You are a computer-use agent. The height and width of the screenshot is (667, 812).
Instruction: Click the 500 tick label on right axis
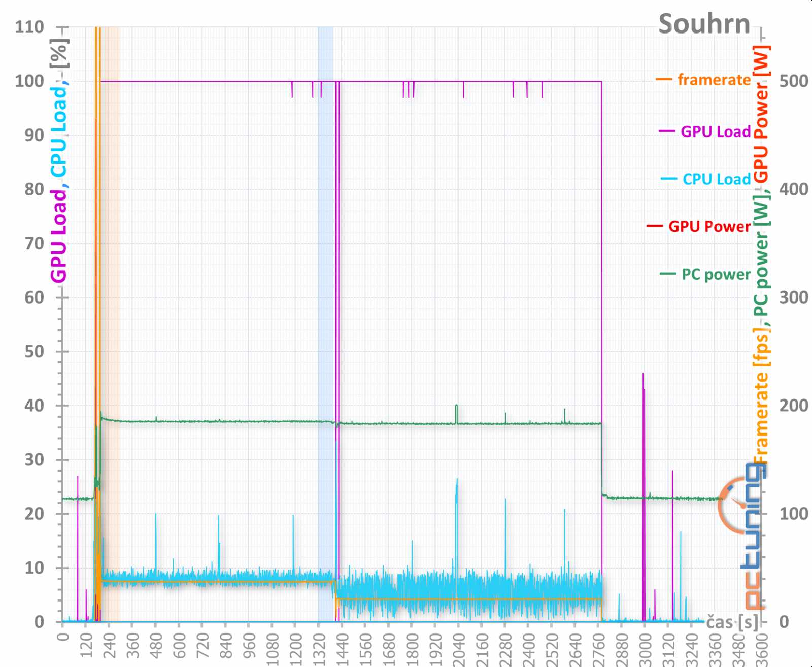(x=794, y=81)
